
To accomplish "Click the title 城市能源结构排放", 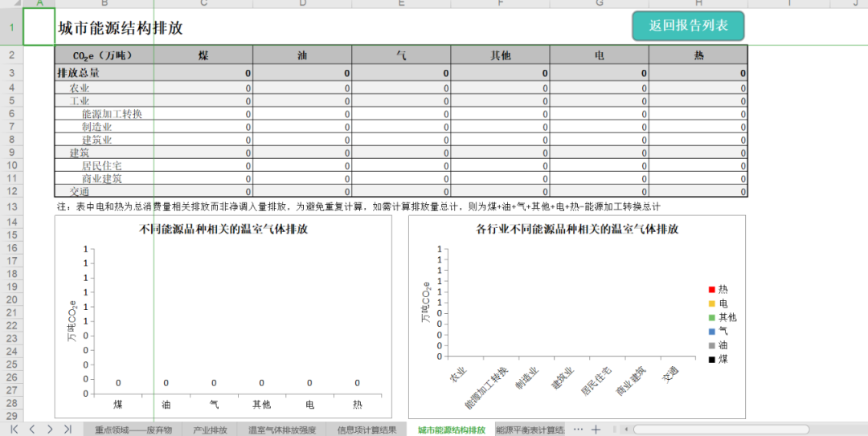I will point(120,27).
